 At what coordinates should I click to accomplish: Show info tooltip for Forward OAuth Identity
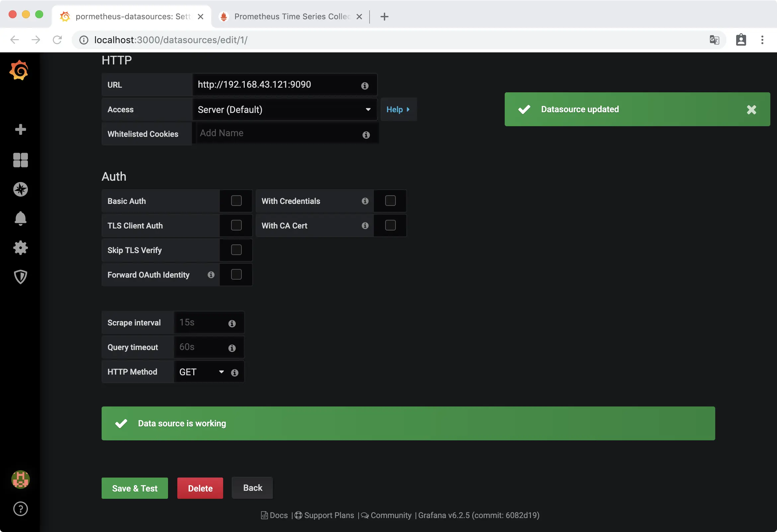[x=211, y=275]
